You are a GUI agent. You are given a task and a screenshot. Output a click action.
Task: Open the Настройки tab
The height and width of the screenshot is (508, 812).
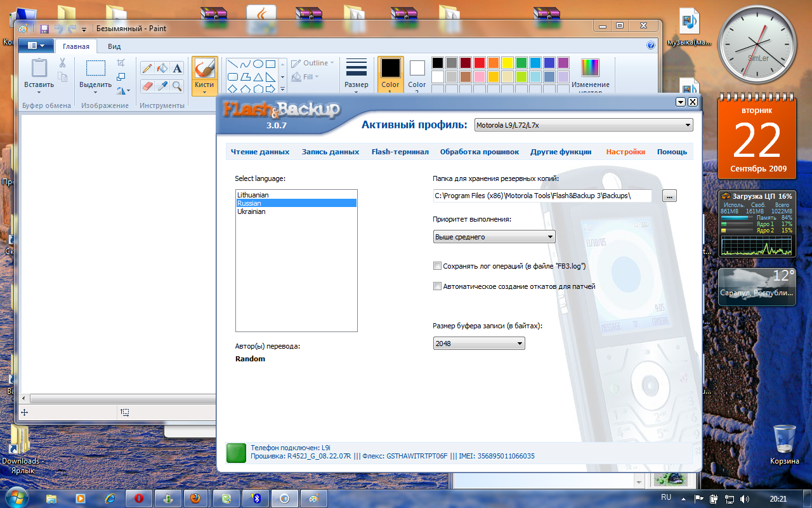625,152
